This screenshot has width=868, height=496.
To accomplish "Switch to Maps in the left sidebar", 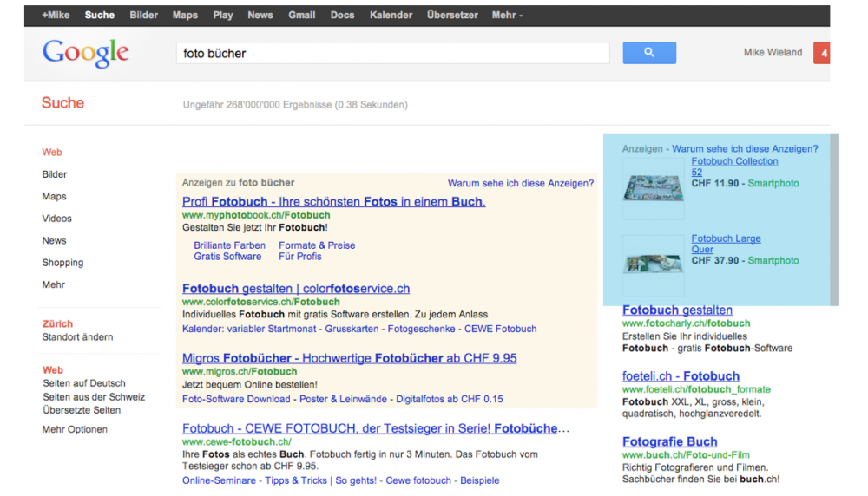I will 54,196.
